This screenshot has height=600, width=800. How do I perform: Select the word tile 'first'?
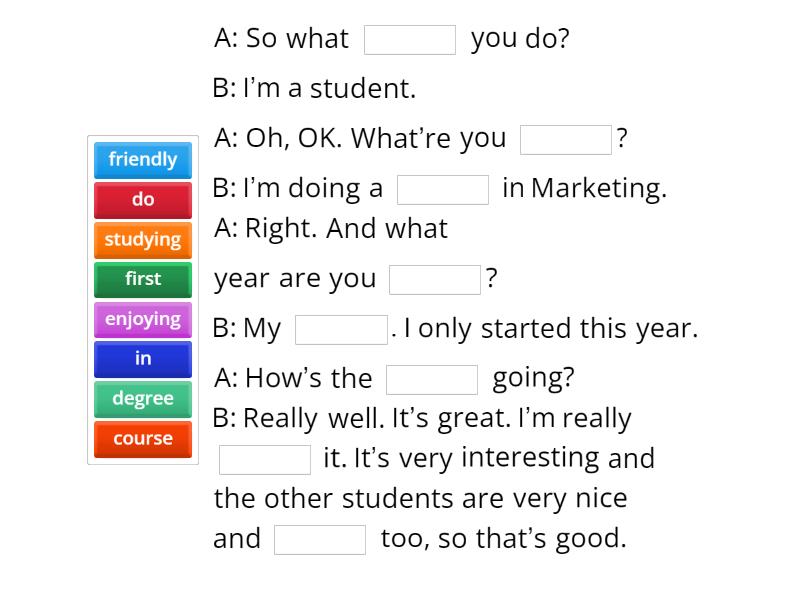pos(142,280)
